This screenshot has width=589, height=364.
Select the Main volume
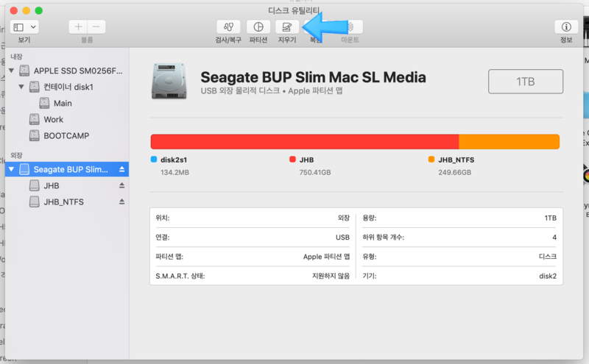(x=63, y=103)
